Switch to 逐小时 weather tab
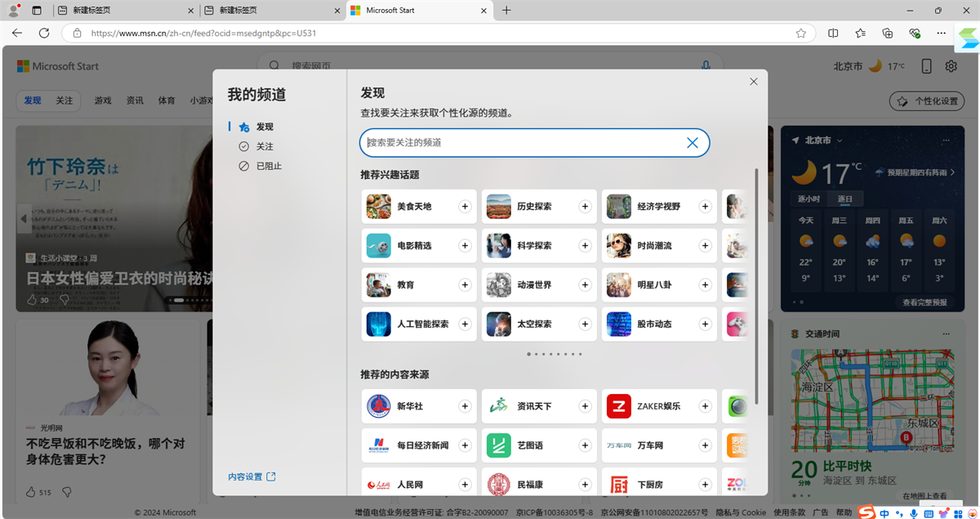980x519 pixels. (x=808, y=199)
